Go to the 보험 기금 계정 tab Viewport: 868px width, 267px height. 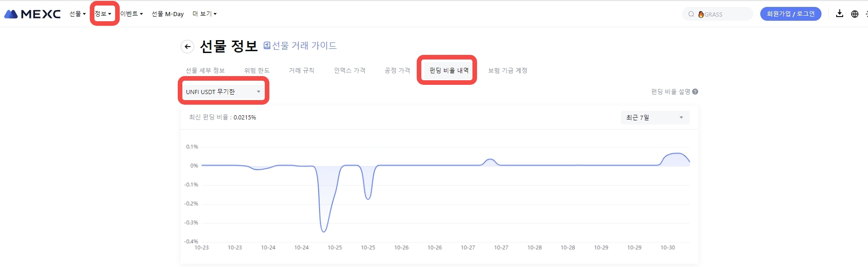coord(507,71)
